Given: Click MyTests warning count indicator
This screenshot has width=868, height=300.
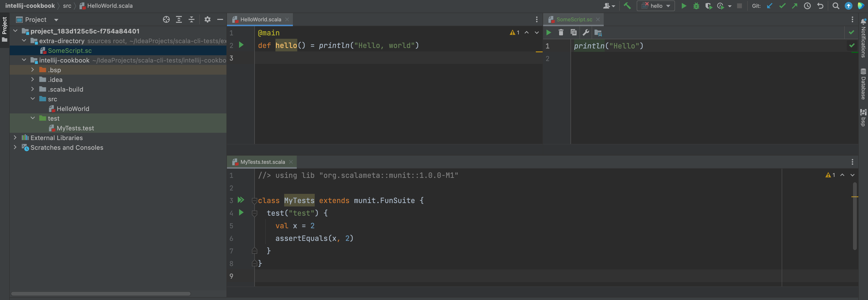Looking at the screenshot, I should [x=830, y=175].
